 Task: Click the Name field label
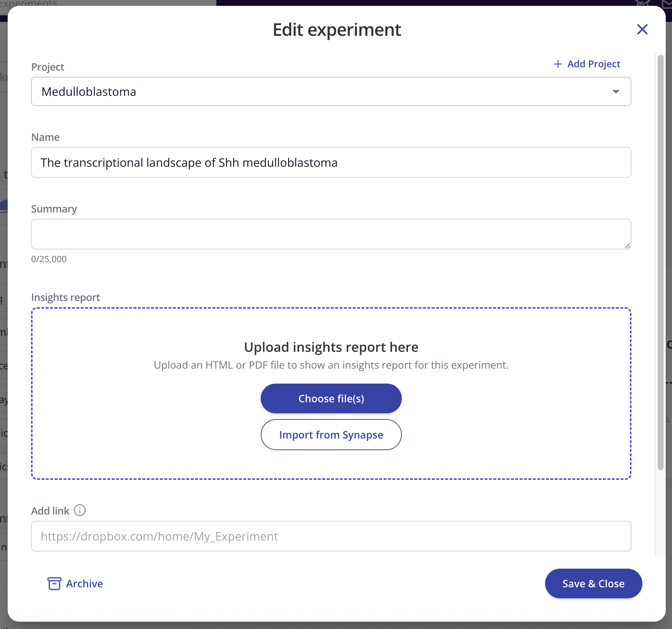(x=45, y=137)
